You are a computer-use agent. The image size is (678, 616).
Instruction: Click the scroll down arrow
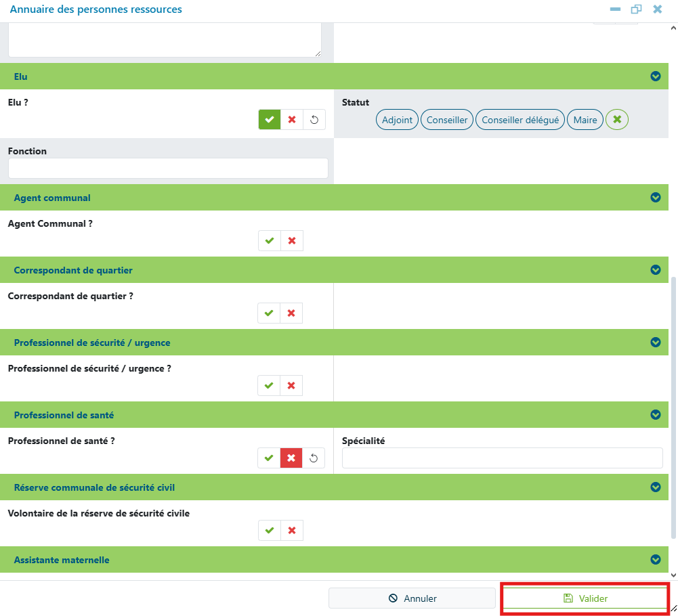pos(673,575)
